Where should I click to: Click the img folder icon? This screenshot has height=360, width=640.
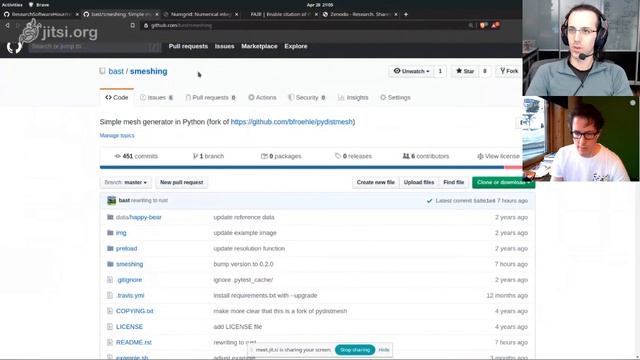point(110,233)
